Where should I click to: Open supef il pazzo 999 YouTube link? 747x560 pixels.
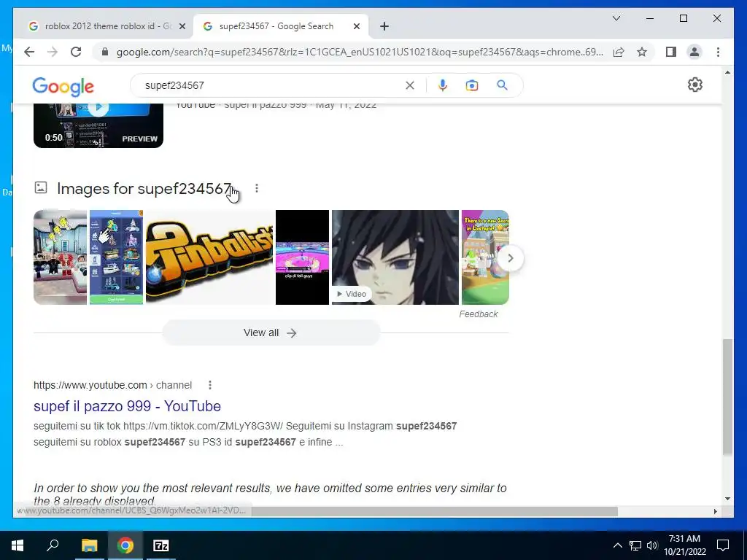coord(127,406)
